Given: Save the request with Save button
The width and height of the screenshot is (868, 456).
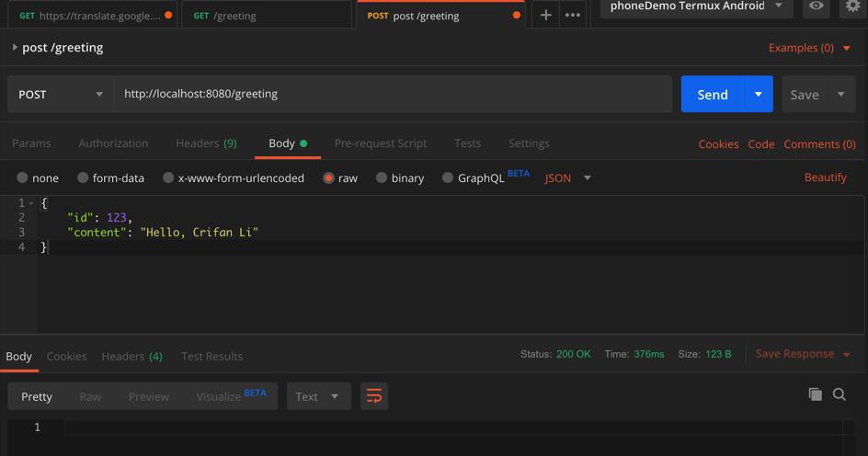Looking at the screenshot, I should 805,94.
